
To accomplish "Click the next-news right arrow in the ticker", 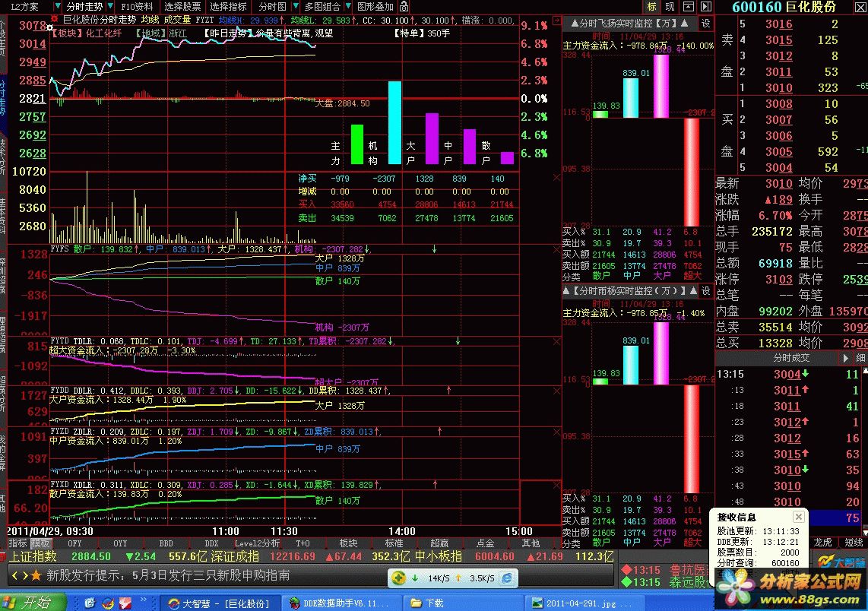I will tap(25, 575).
